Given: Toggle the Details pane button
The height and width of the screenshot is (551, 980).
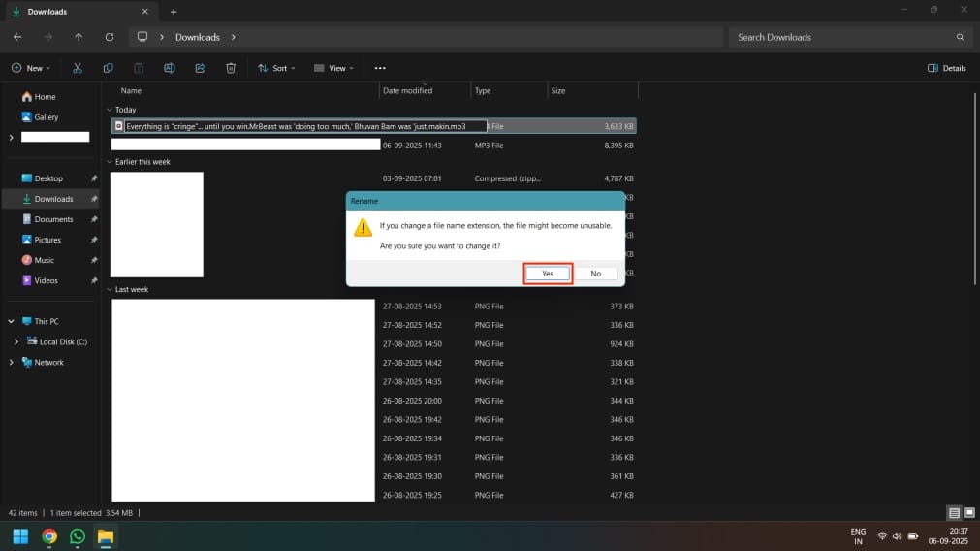Looking at the screenshot, I should (947, 68).
